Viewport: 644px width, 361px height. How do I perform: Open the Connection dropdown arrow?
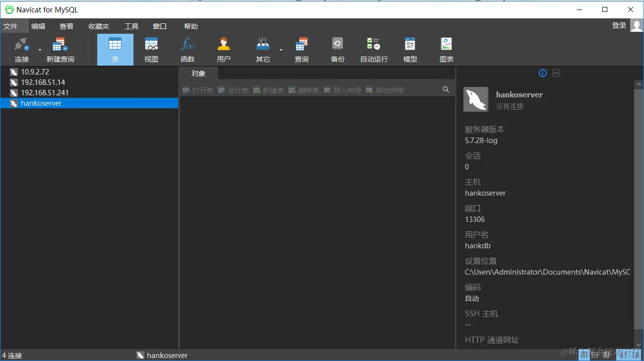coord(40,50)
